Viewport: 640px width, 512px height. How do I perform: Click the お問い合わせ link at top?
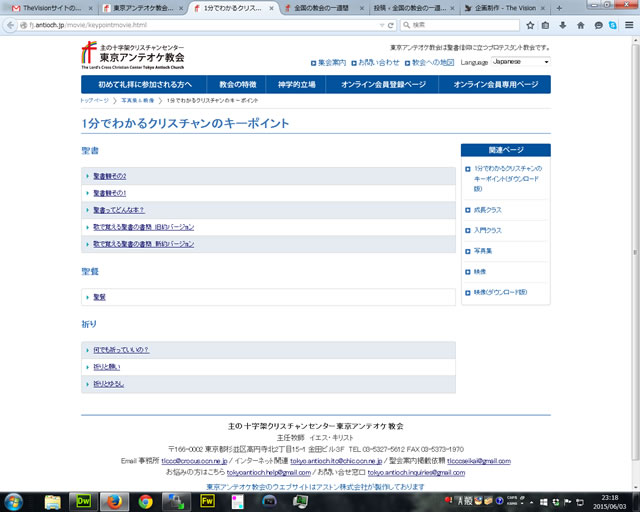click(x=379, y=62)
